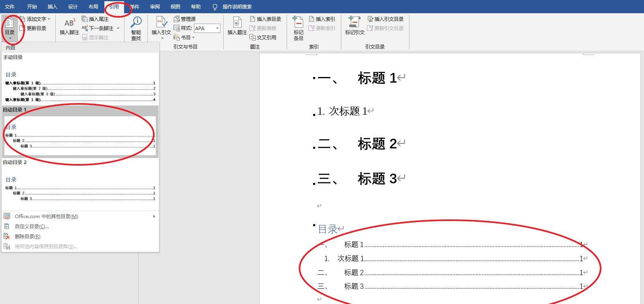
Task: Click heading 一、标题 1 in document
Action: (x=357, y=78)
